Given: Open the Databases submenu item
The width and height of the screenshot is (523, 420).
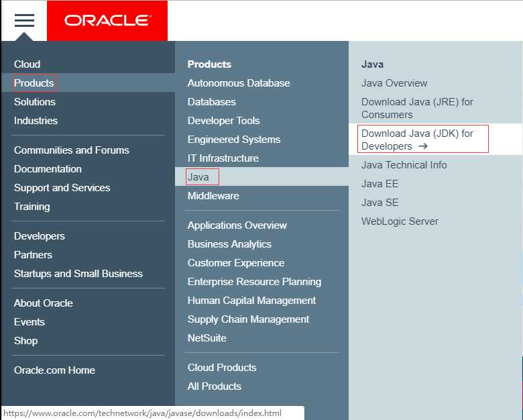Looking at the screenshot, I should (x=212, y=101).
